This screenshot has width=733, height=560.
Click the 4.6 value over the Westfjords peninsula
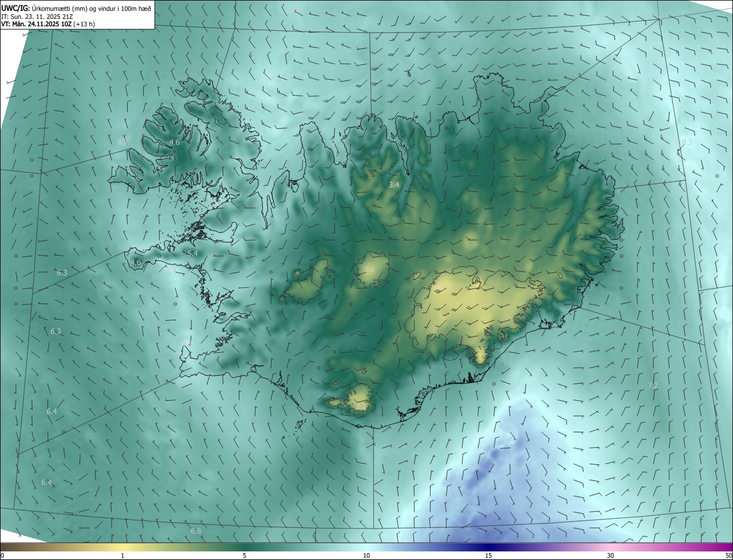pos(175,142)
